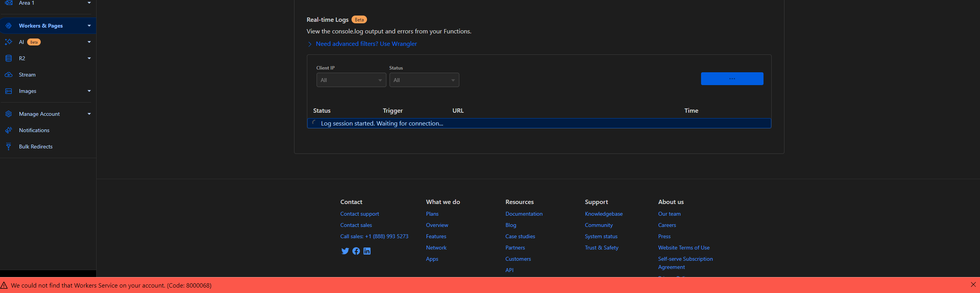This screenshot has width=980, height=293.
Task: Open Notifications in the sidebar
Action: tap(34, 130)
